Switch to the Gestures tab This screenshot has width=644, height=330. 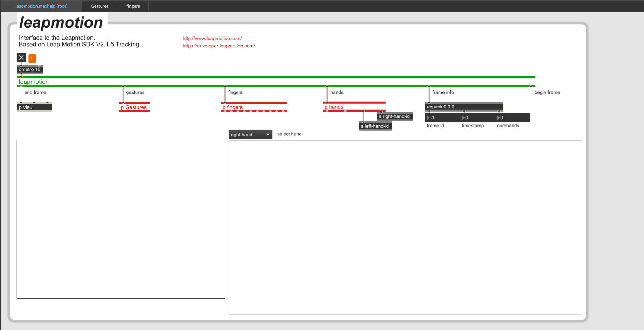[x=100, y=6]
